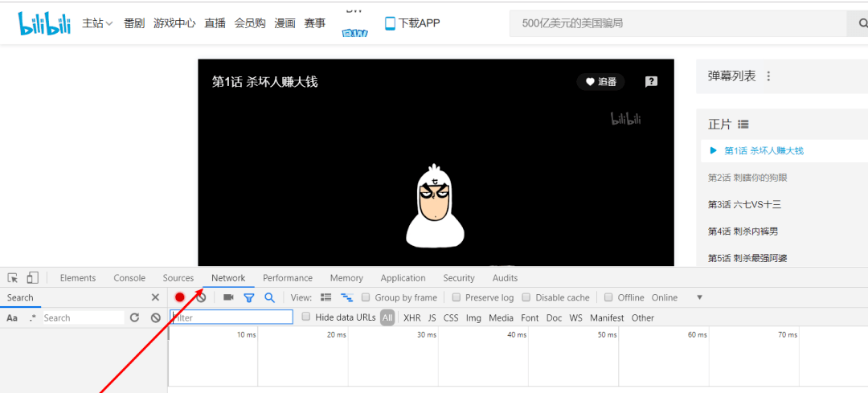Image resolution: width=868 pixels, height=393 pixels.
Task: Open the 番剧 navigation link
Action: 134,23
